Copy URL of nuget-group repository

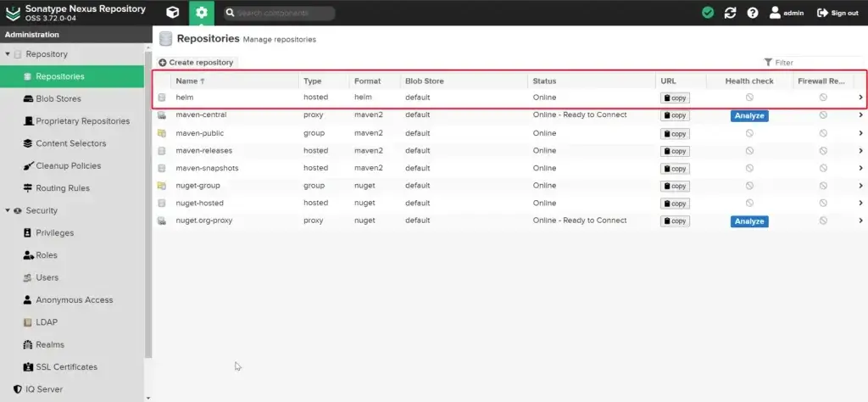[x=675, y=186]
